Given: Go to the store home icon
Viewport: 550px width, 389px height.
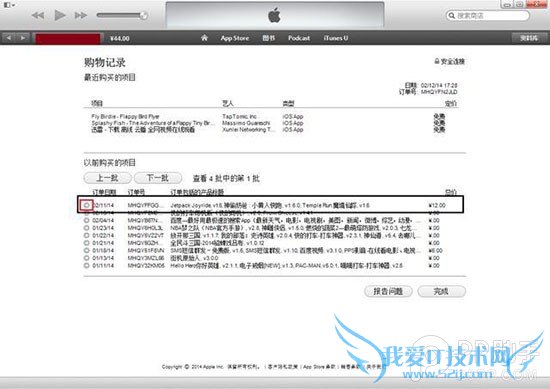Looking at the screenshot, I should click(x=204, y=38).
